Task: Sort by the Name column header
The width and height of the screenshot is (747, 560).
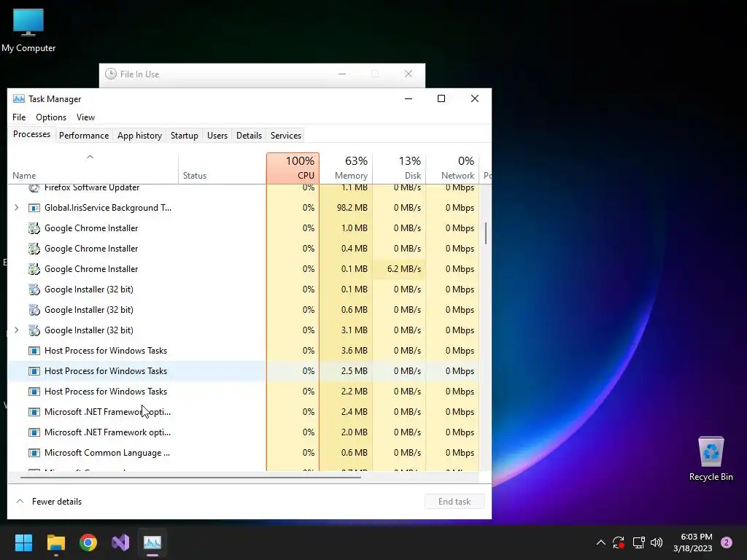Action: [93, 168]
